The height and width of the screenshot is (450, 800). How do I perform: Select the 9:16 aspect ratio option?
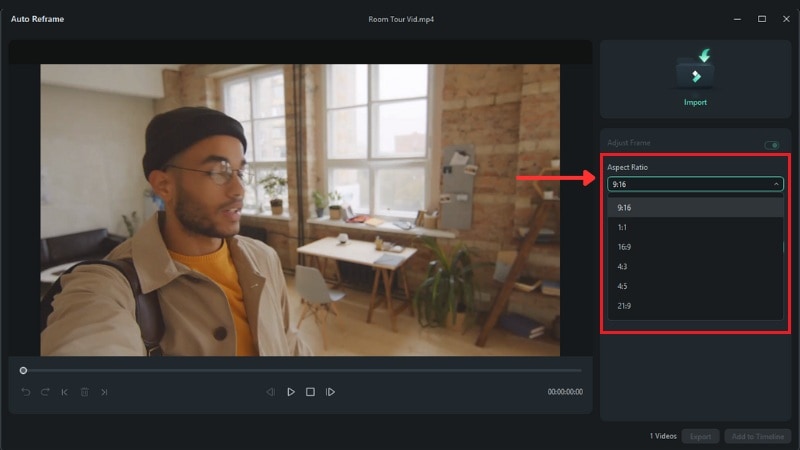[695, 208]
